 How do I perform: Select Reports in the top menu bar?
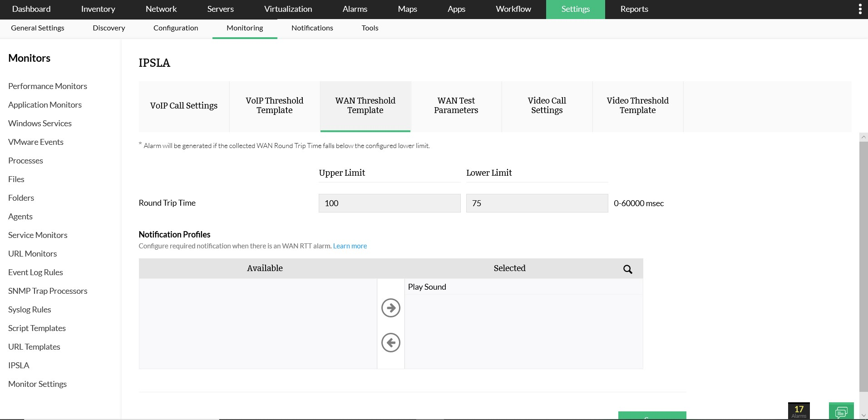tap(634, 9)
